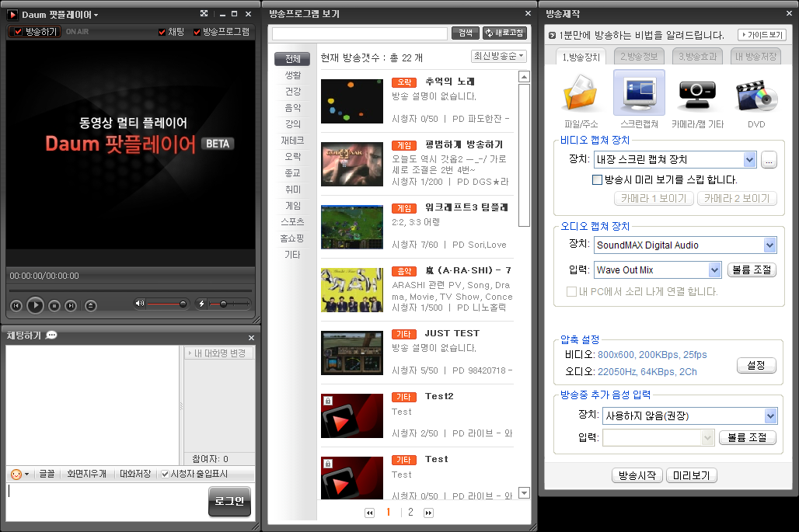Open the 워크래프트3 broadcast thumbnail
799x532 pixels.
coord(351,227)
